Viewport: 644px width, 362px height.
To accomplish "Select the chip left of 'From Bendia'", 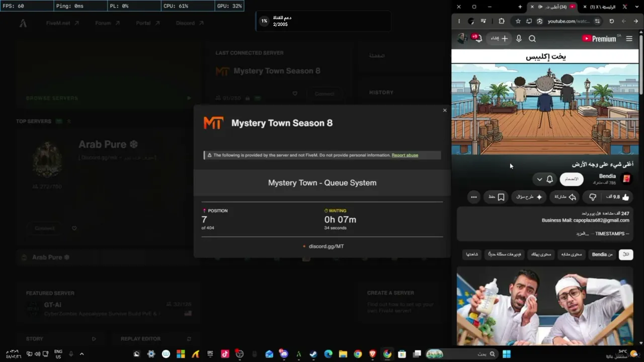I will [572, 254].
